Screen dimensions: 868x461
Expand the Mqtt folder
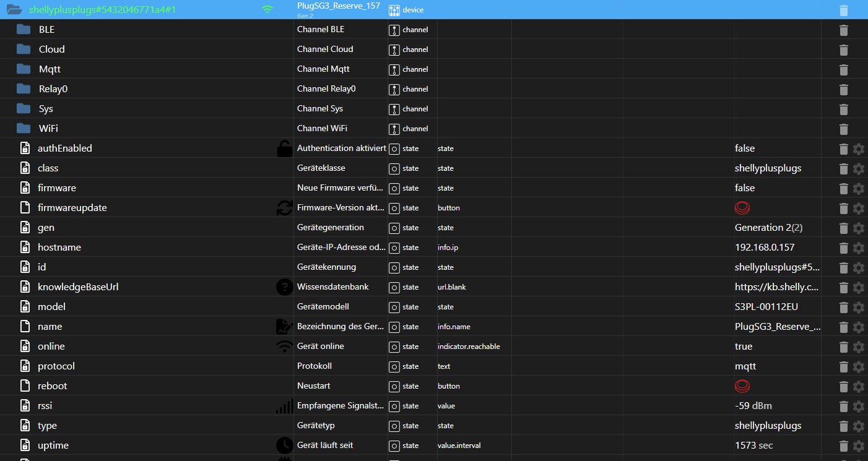click(x=24, y=69)
